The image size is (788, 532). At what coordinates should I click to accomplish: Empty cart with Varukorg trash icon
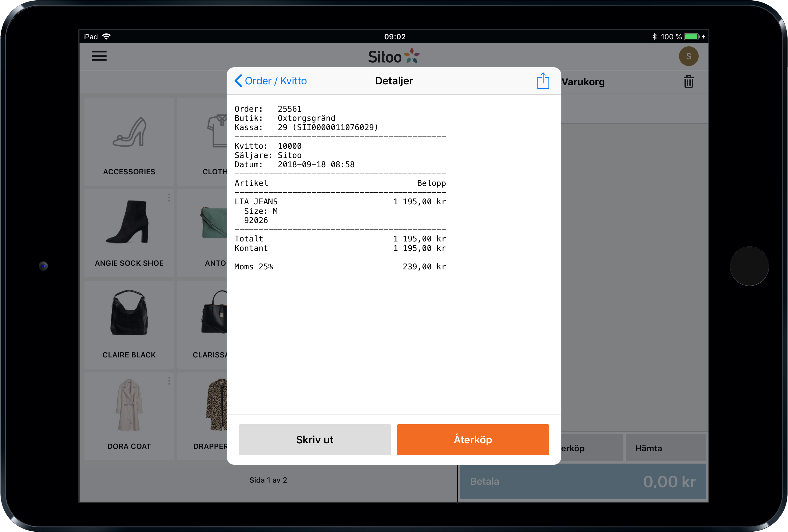688,82
